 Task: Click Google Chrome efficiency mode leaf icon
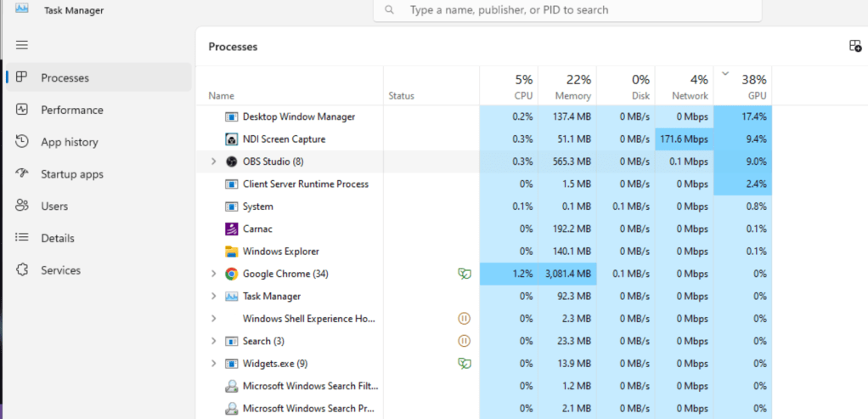[x=465, y=274]
